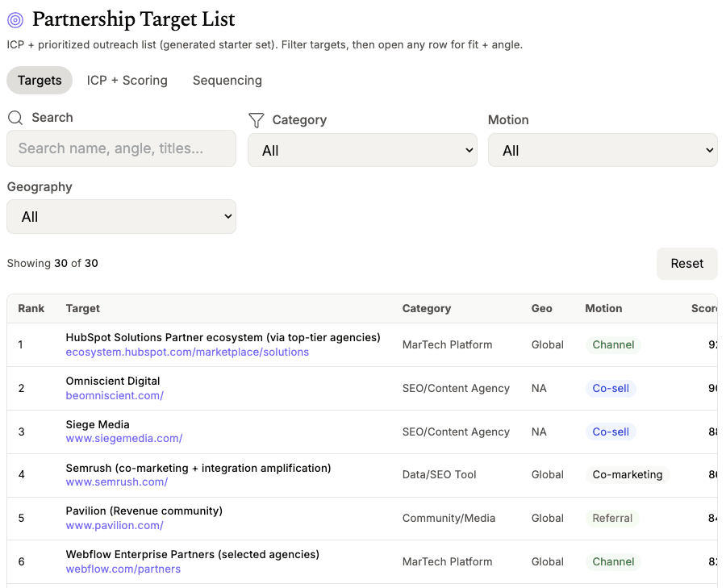Click the webflow.com/partners link
726x588 pixels.
(x=123, y=569)
